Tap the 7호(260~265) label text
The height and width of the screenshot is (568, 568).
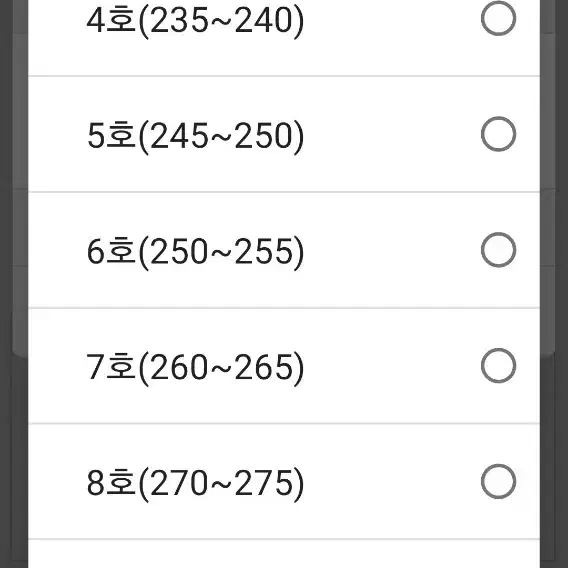click(x=195, y=368)
